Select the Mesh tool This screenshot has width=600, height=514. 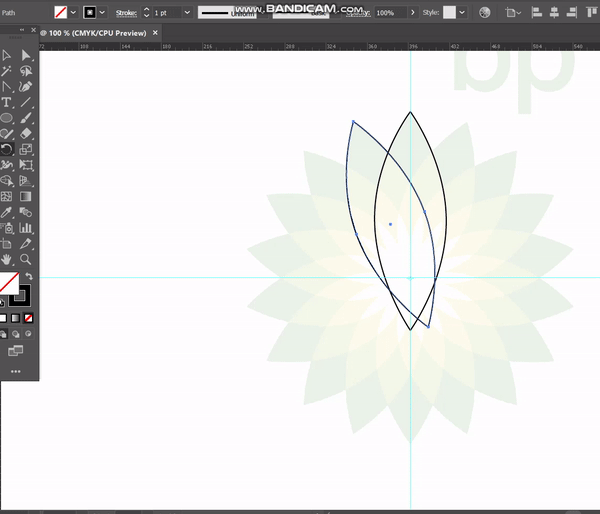[x=6, y=197]
